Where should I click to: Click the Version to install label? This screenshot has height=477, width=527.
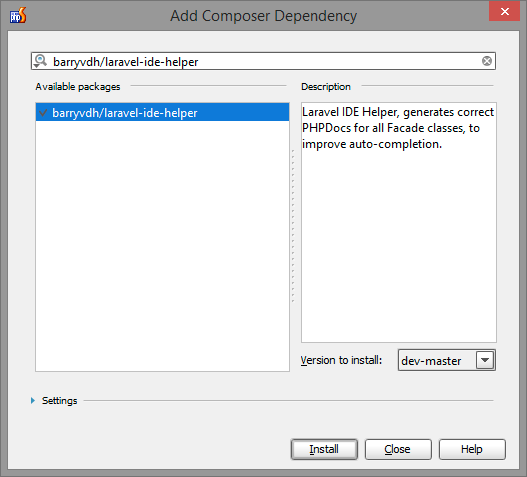[341, 360]
